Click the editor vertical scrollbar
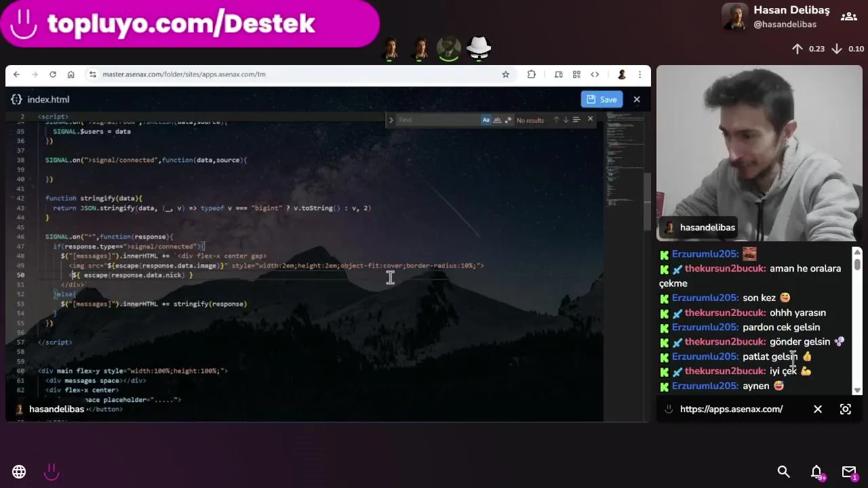This screenshot has width=868, height=488. 646,201
